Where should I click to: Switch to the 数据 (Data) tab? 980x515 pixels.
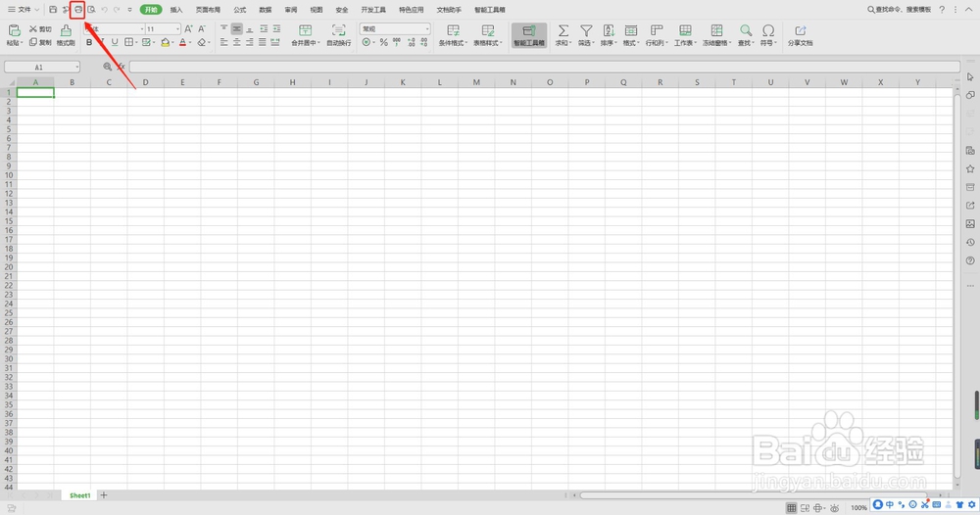(265, 10)
